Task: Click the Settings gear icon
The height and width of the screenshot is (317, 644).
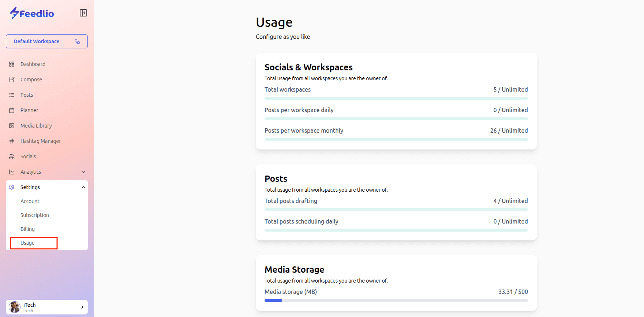Action: point(12,187)
